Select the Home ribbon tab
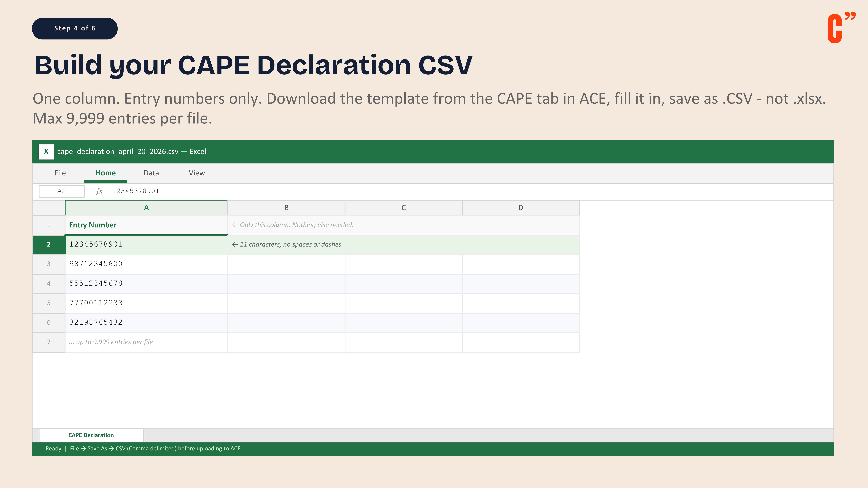The image size is (868, 488). (105, 173)
